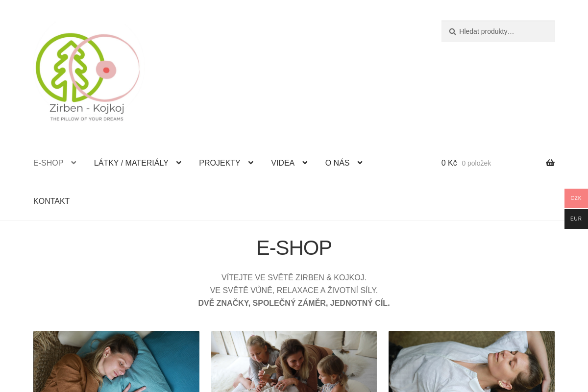The width and height of the screenshot is (588, 392).
Task: Open the sleeping woman on blue pillow image
Action: [x=116, y=362]
